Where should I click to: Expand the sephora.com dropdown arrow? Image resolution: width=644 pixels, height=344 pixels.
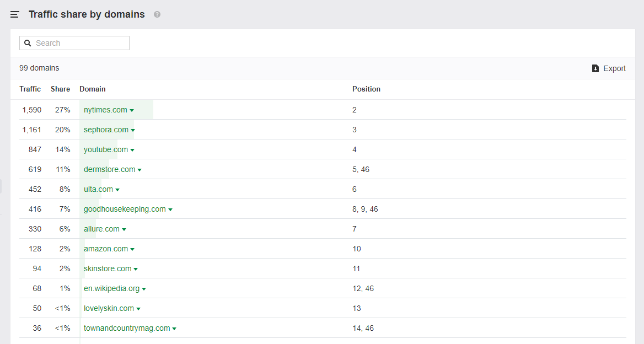(x=133, y=130)
